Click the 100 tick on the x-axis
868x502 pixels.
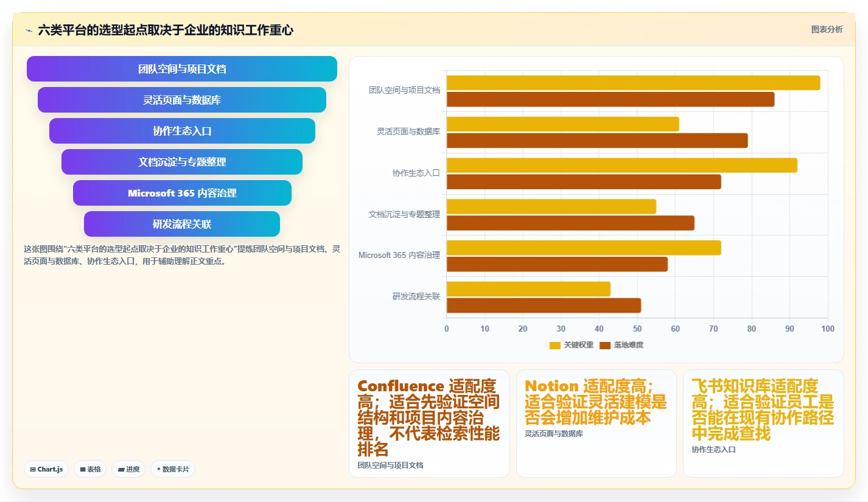point(828,329)
